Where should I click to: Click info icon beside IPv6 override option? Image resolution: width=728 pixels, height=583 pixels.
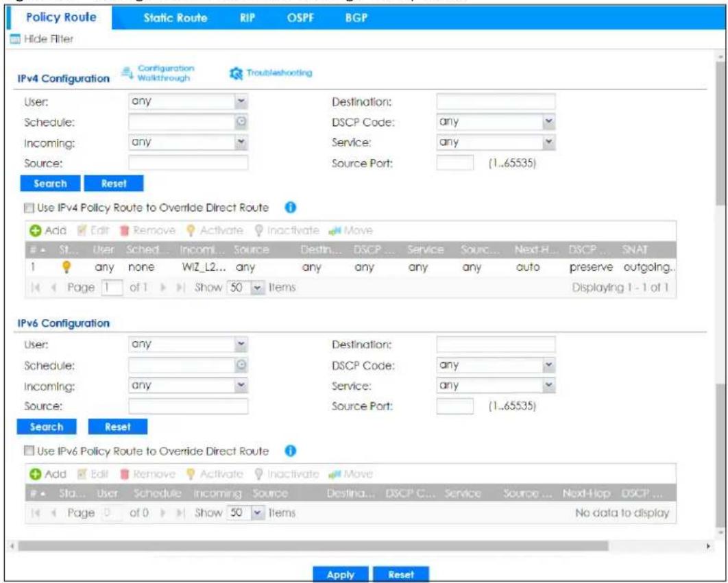click(x=290, y=451)
